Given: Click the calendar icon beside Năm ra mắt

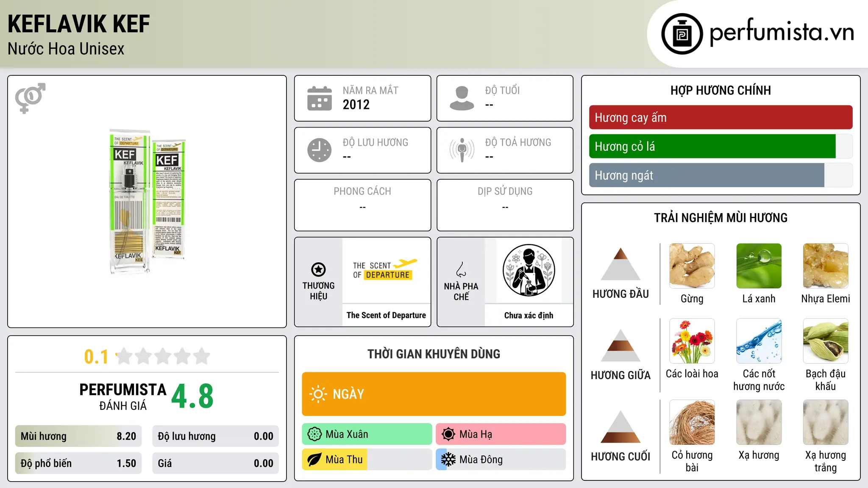Looking at the screenshot, I should point(320,98).
